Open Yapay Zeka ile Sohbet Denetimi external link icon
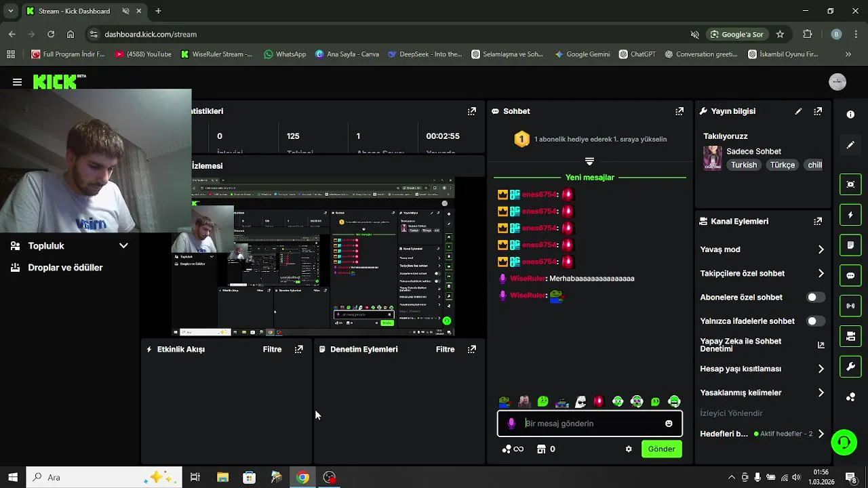 tap(821, 345)
